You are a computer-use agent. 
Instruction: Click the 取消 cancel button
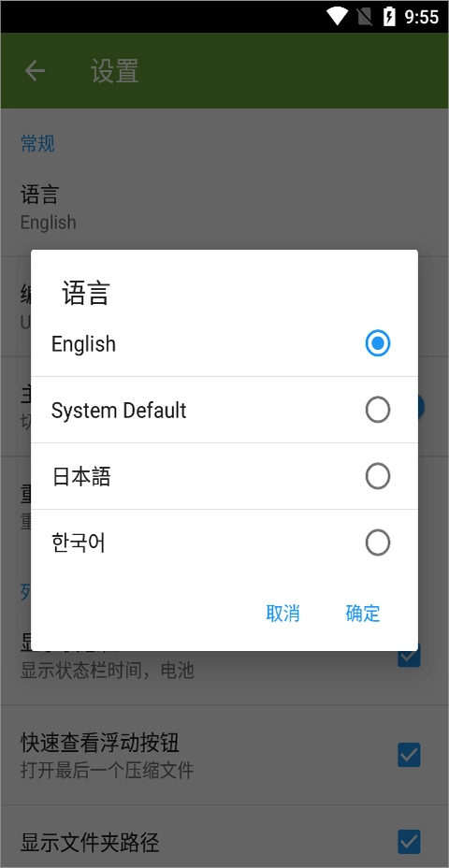pyautogui.click(x=282, y=614)
